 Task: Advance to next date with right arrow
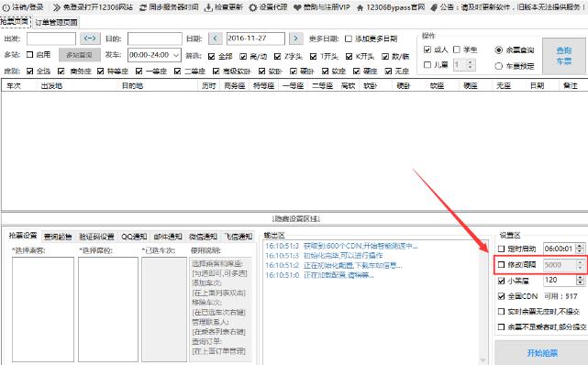(296, 39)
